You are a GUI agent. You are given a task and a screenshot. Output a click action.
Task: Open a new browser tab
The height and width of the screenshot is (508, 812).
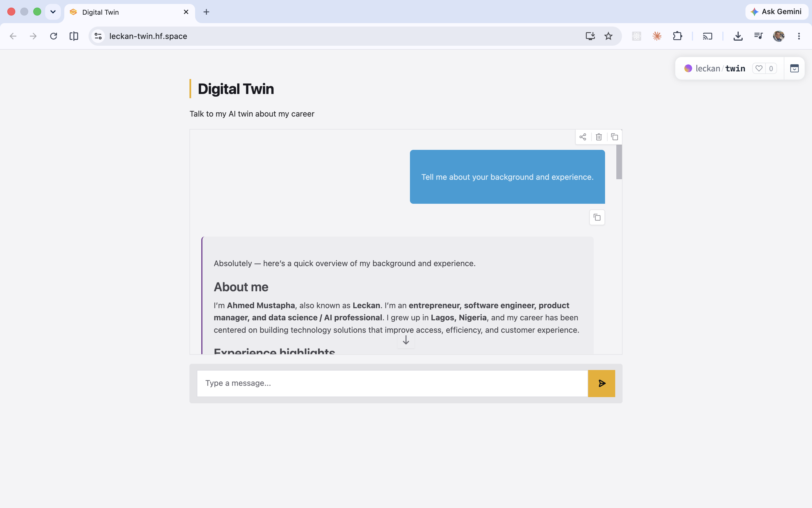click(x=206, y=12)
